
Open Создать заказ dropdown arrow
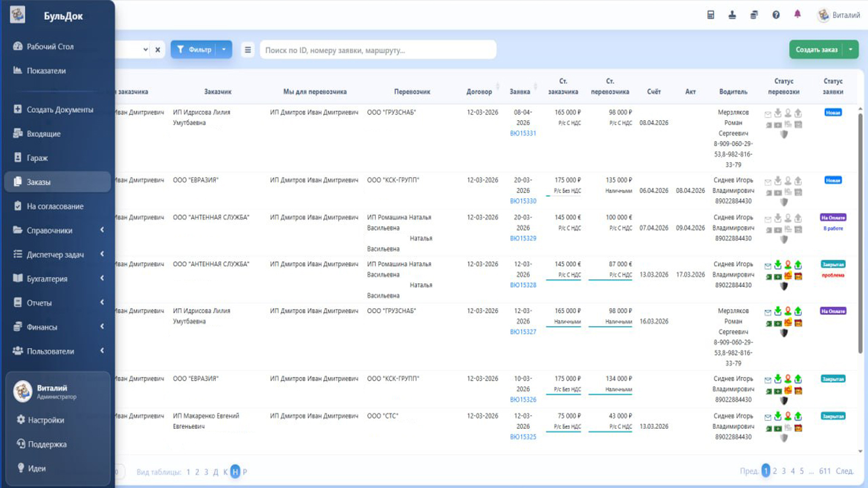[850, 50]
